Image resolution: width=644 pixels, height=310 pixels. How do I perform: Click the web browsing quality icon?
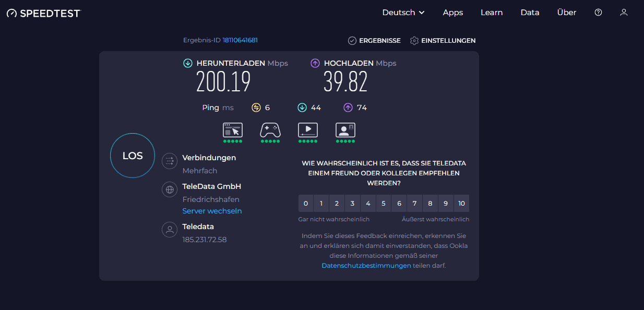pos(233,130)
